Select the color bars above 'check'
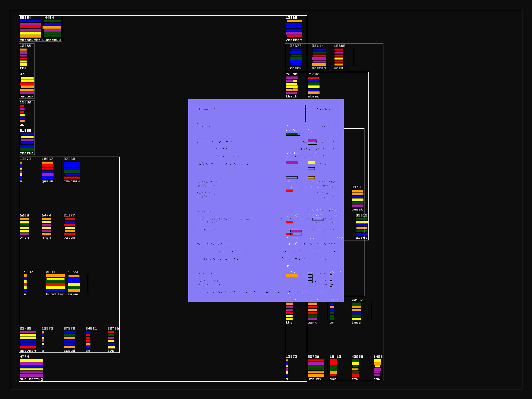The height and width of the screenshot is (399, 532). point(296,57)
